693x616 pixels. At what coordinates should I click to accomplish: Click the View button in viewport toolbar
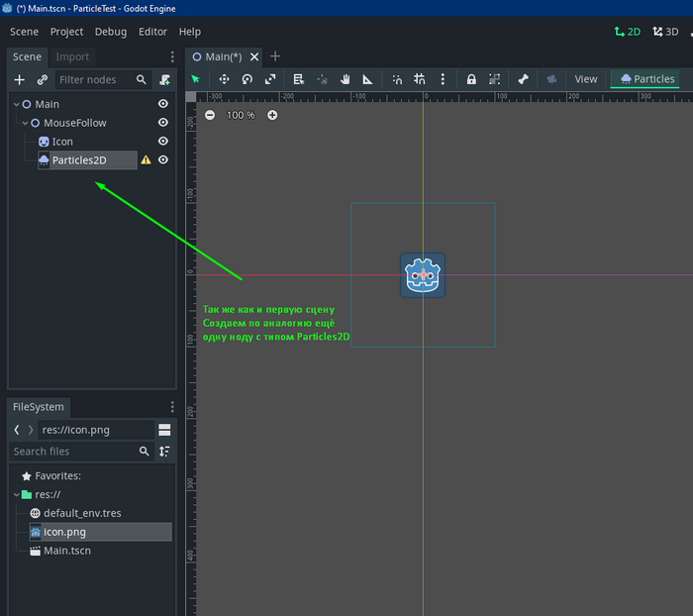point(586,79)
